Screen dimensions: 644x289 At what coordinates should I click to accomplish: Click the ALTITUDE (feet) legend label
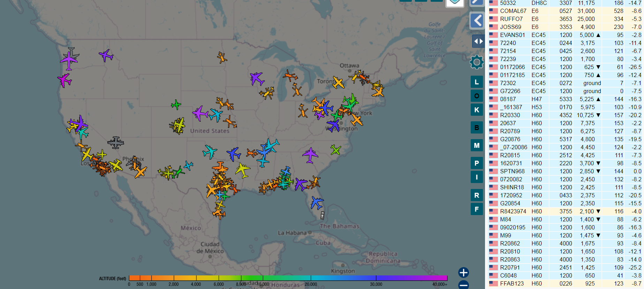coord(113,279)
